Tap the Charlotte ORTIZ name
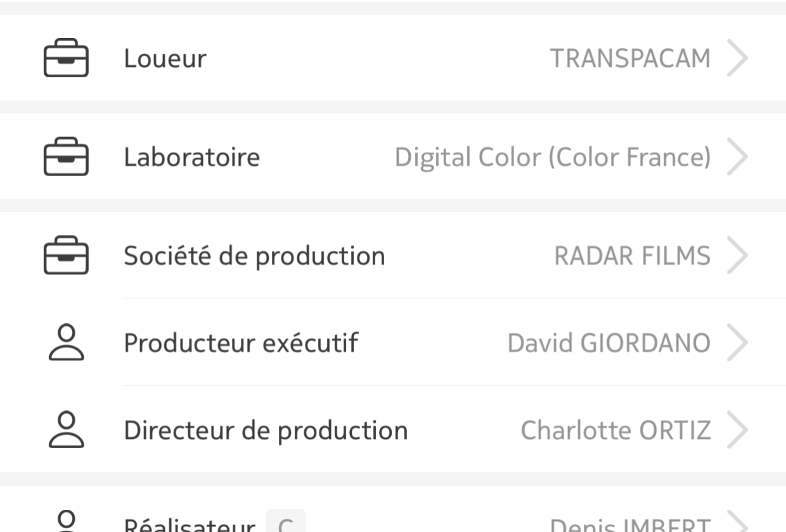 point(615,430)
